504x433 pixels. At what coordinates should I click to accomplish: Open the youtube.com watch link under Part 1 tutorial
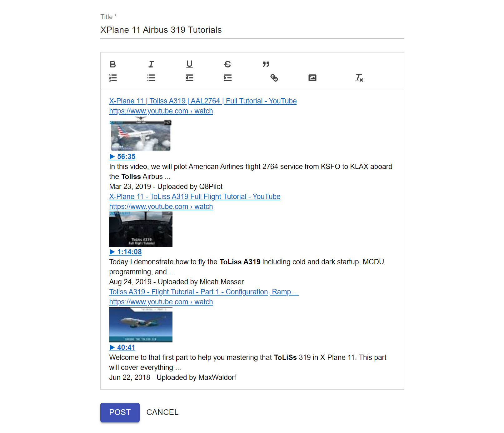point(161,302)
